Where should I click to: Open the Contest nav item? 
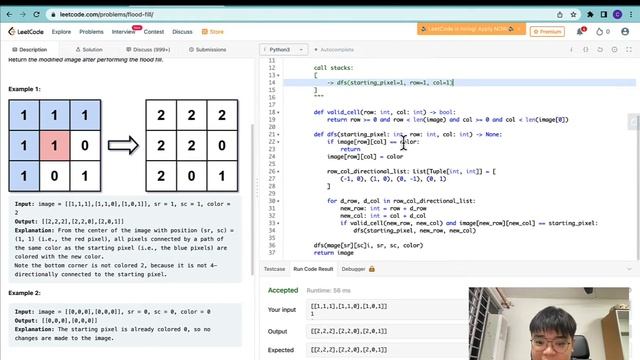pos(154,32)
